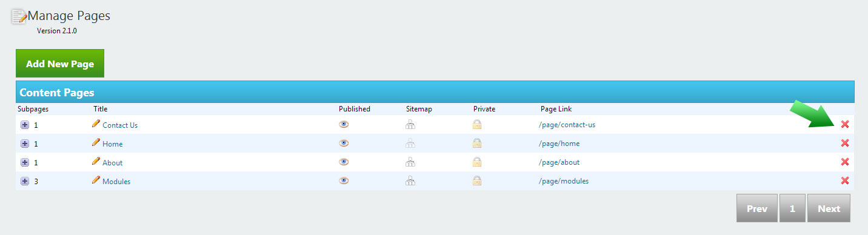The width and height of the screenshot is (868, 235).
Task: Toggle sitemap icon for About
Action: point(410,162)
